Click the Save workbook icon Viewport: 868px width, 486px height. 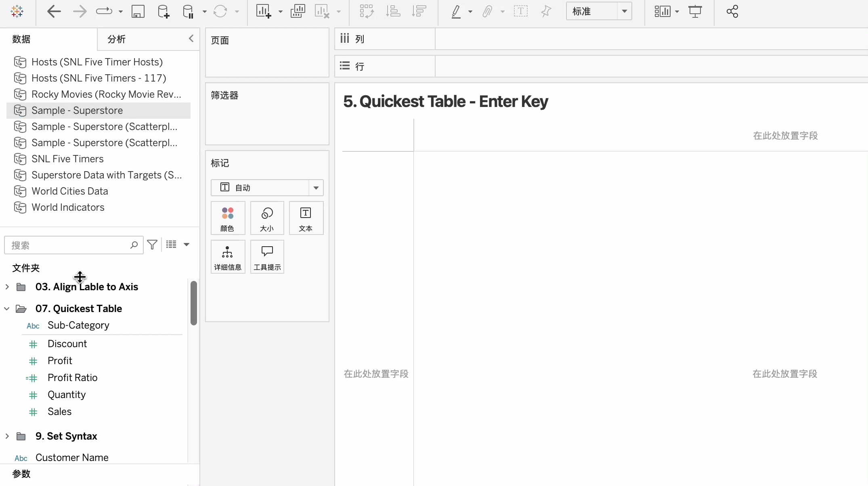point(138,11)
